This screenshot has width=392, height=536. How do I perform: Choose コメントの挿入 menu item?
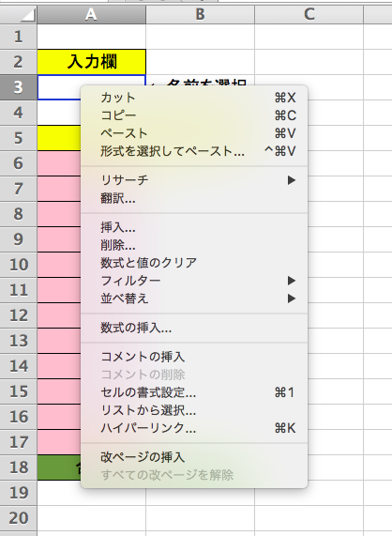[194, 357]
